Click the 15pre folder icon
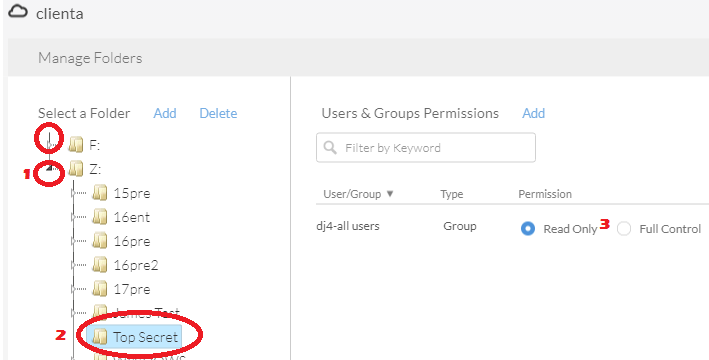Image resolution: width=709 pixels, height=360 pixels. click(x=99, y=193)
